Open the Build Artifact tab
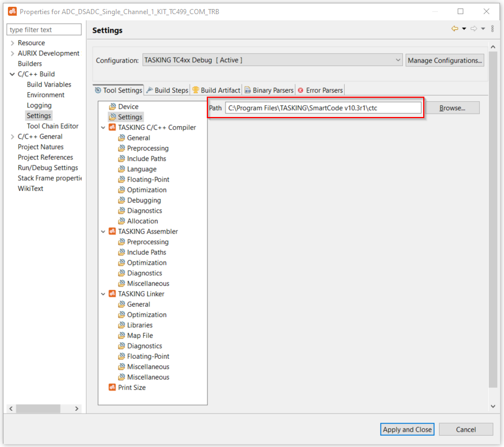 tap(216, 90)
